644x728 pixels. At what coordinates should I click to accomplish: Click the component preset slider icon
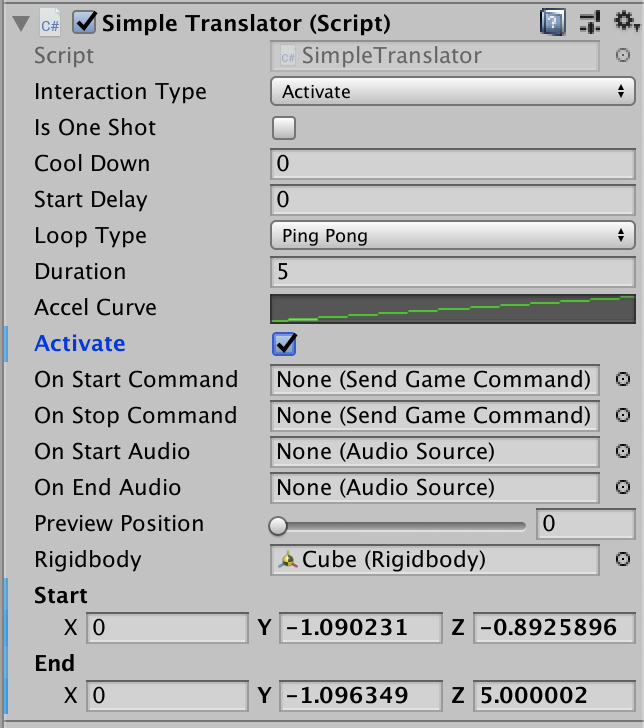[x=589, y=21]
